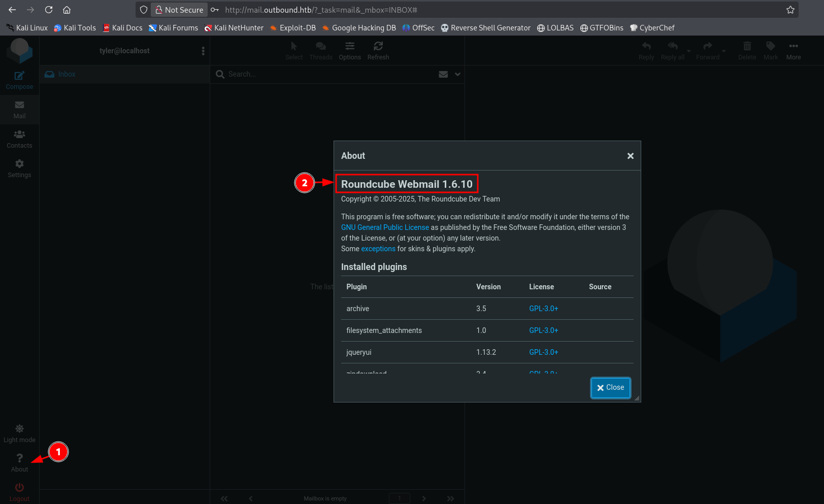This screenshot has height=504, width=824.
Task: Open the list Options icon
Action: tap(350, 47)
